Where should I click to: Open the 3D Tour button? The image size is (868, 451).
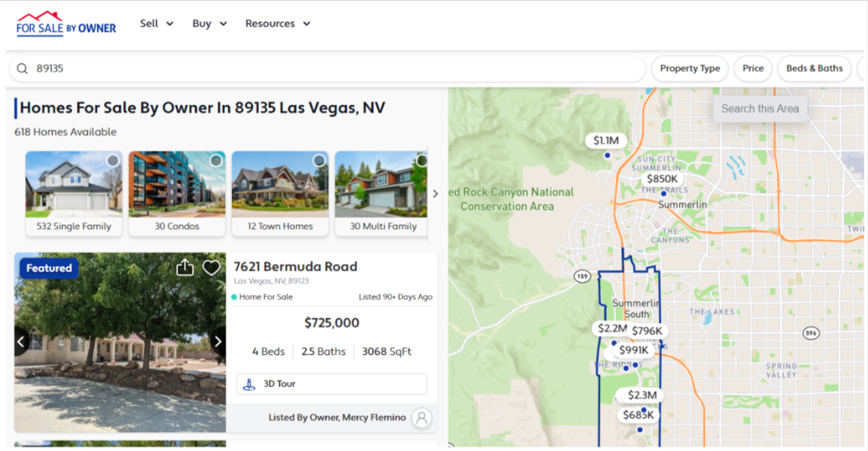(x=331, y=384)
